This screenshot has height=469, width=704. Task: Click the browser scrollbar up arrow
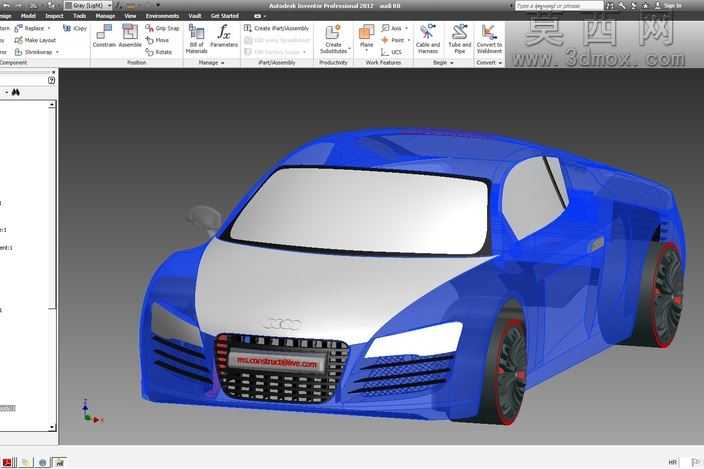tap(52, 105)
